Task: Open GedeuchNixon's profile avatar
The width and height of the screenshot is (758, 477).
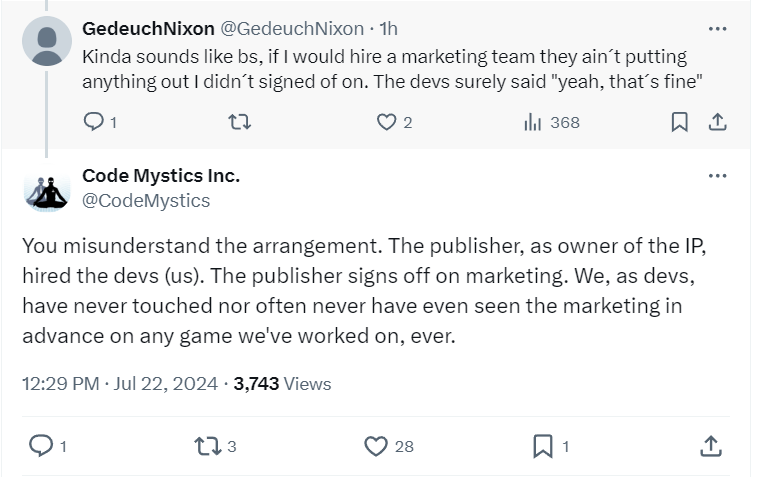Action: pyautogui.click(x=46, y=42)
